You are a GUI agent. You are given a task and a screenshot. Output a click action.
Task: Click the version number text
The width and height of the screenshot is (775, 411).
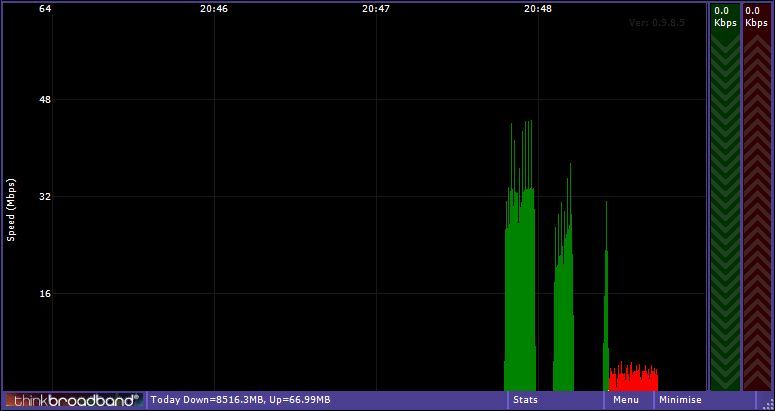click(657, 23)
